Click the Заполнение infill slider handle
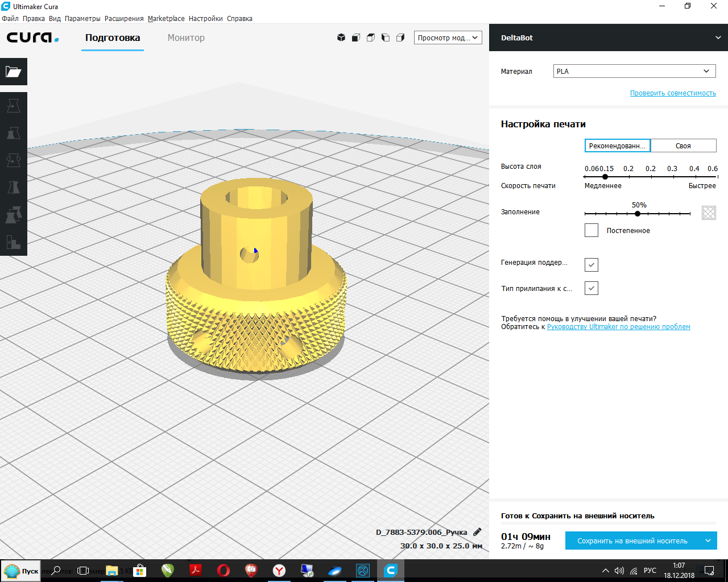The height and width of the screenshot is (582, 728). [638, 214]
